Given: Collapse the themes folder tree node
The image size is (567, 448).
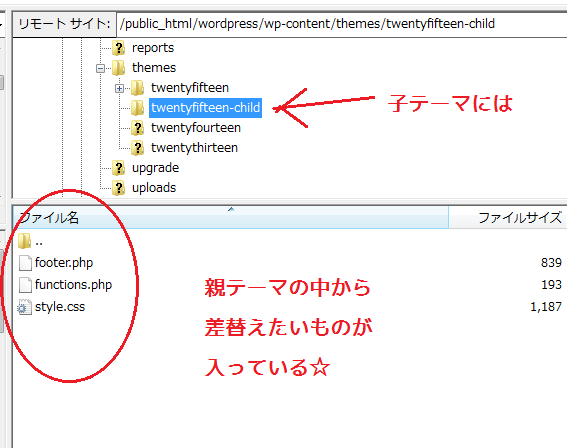Looking at the screenshot, I should [101, 68].
